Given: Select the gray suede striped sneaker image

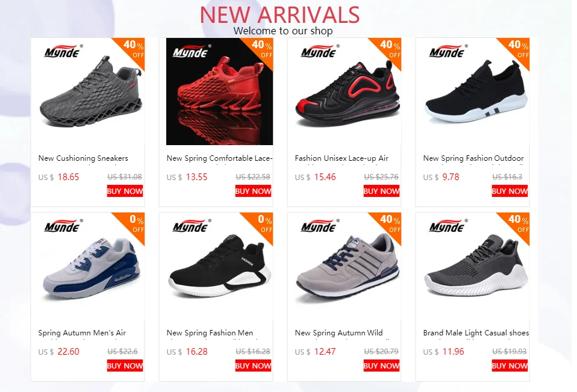Looking at the screenshot, I should (348, 266).
